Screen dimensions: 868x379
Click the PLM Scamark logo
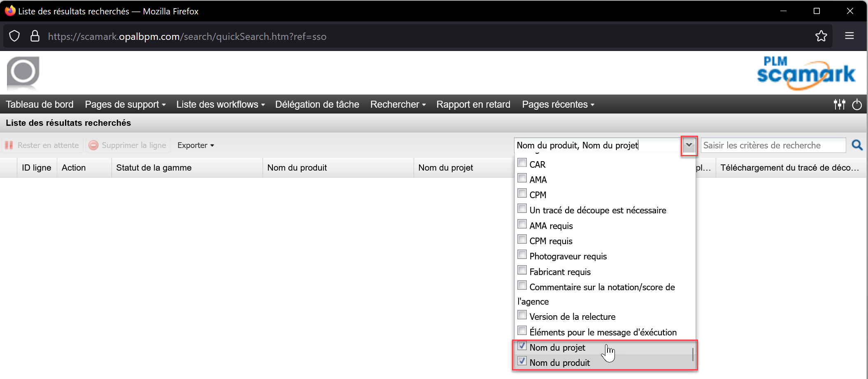pos(806,73)
